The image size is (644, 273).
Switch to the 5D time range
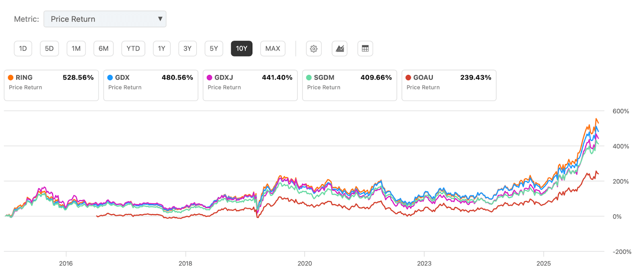click(x=49, y=49)
